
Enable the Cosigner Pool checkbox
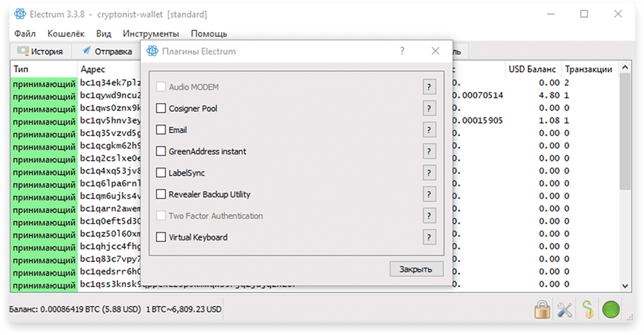pos(161,108)
